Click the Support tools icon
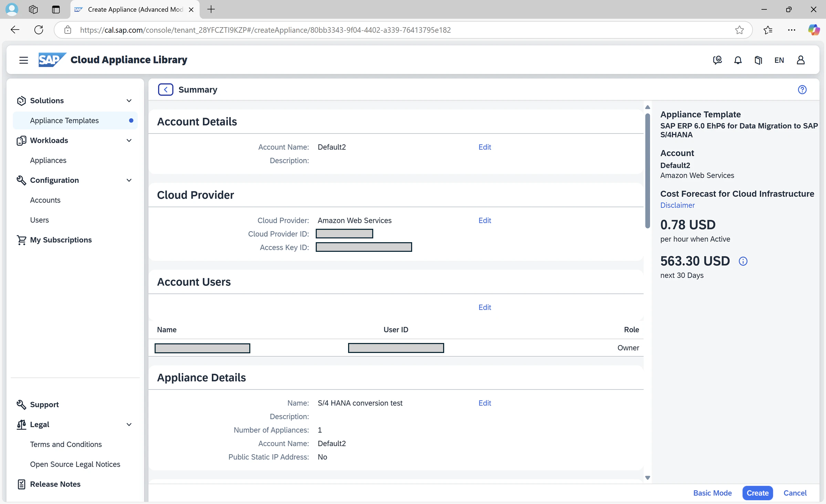This screenshot has width=826, height=504. point(21,405)
